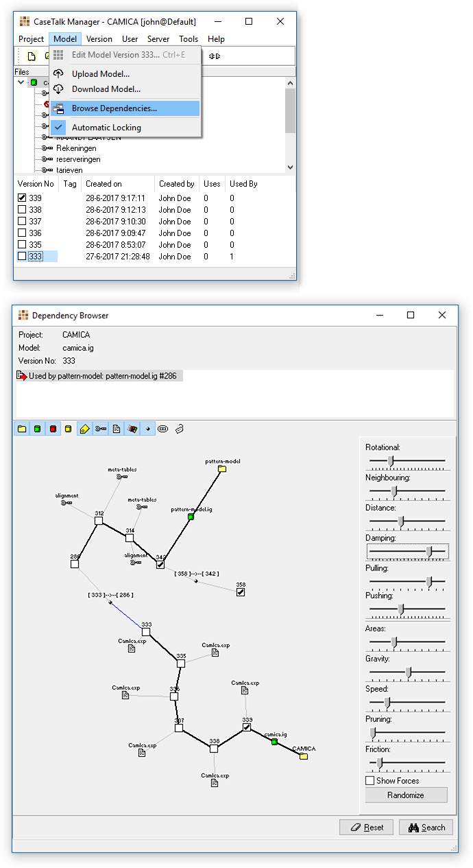Click the file tree scrollbar up arrow
Viewport: 473px width, 868px height.
(290, 82)
